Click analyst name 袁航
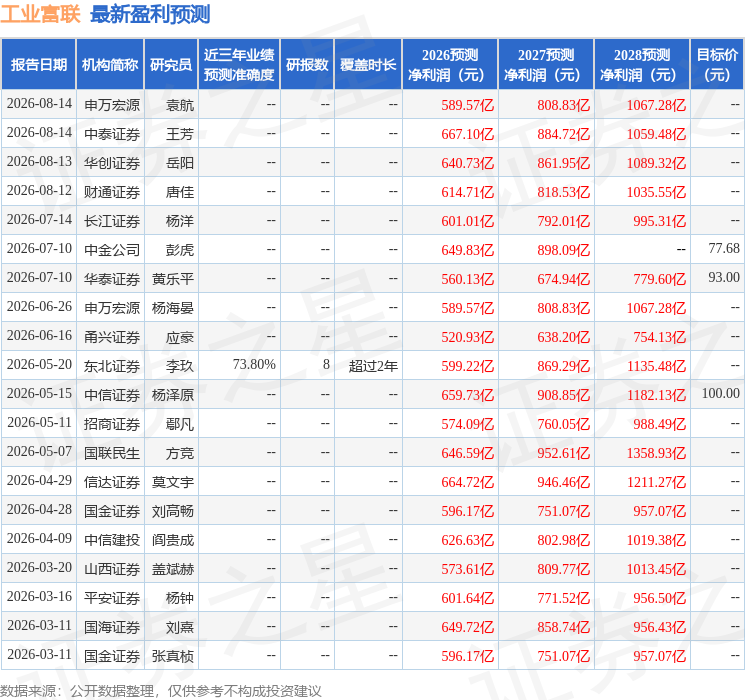 tap(180, 105)
